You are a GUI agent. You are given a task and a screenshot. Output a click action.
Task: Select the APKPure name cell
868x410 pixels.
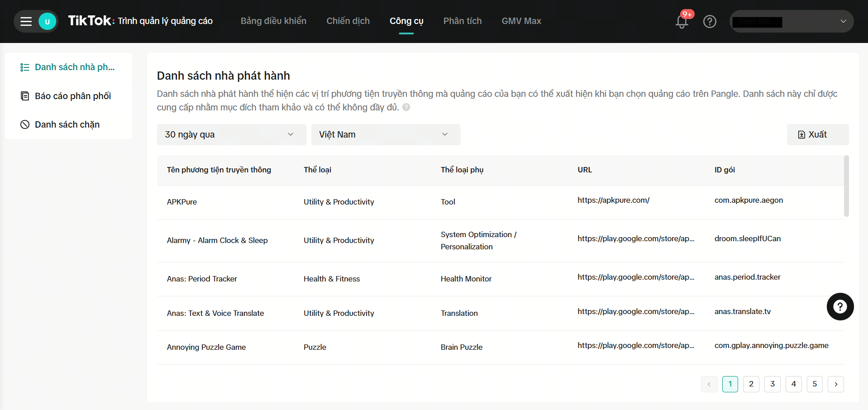[182, 202]
